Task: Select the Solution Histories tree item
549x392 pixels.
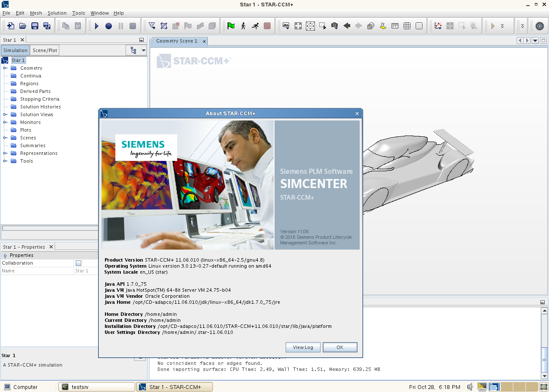Action: (x=40, y=107)
